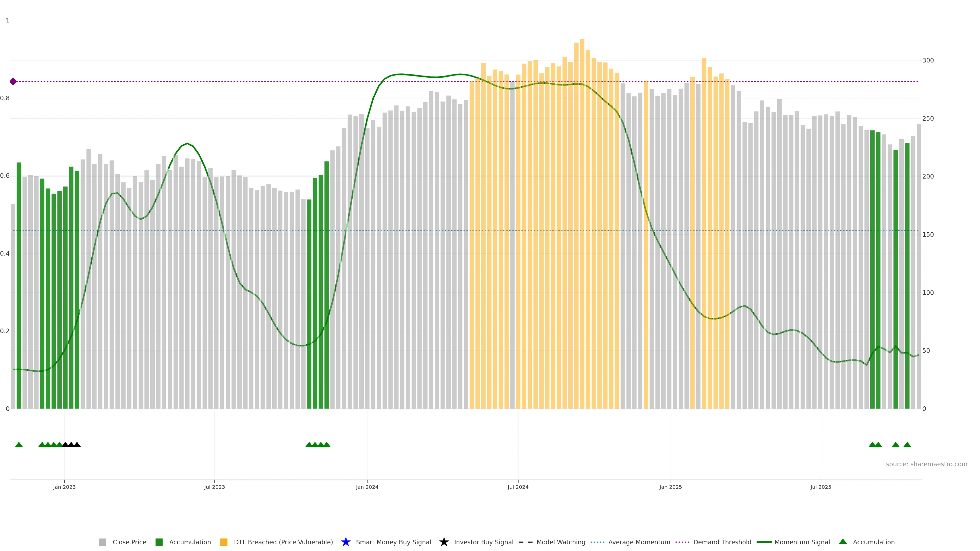
Task: Click the blue Smart Money Buy Signal star
Action: pyautogui.click(x=346, y=542)
